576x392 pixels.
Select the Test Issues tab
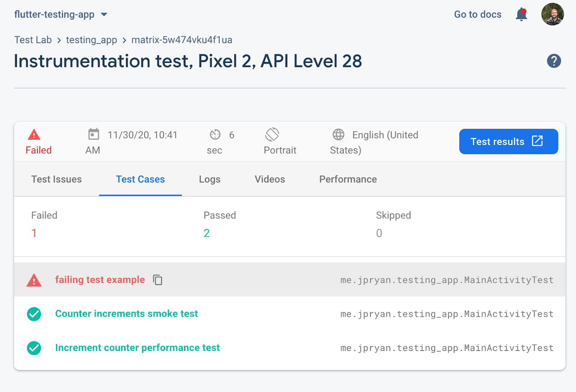pyautogui.click(x=56, y=179)
